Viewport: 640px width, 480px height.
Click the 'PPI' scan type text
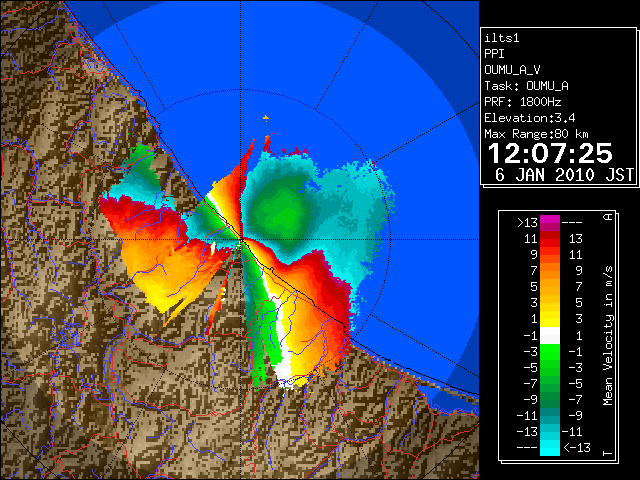tap(494, 54)
